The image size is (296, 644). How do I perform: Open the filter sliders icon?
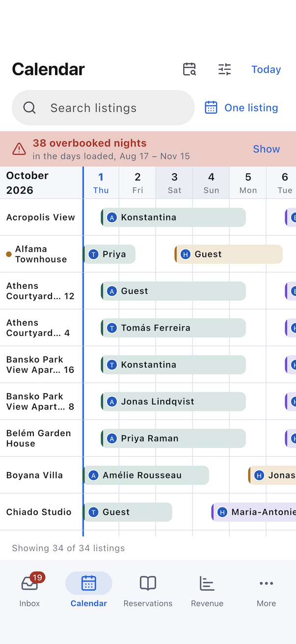(224, 69)
